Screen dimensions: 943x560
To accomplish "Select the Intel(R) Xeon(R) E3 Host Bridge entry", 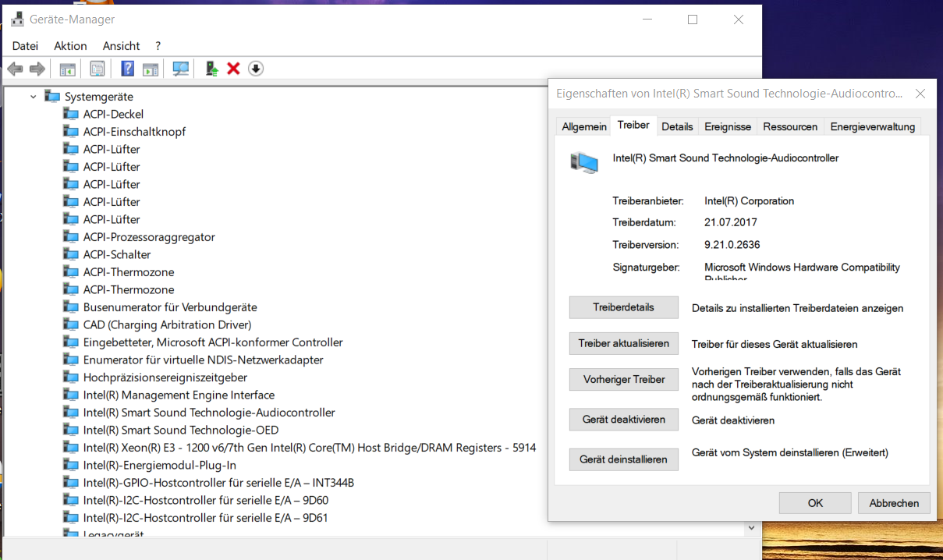I will point(310,448).
